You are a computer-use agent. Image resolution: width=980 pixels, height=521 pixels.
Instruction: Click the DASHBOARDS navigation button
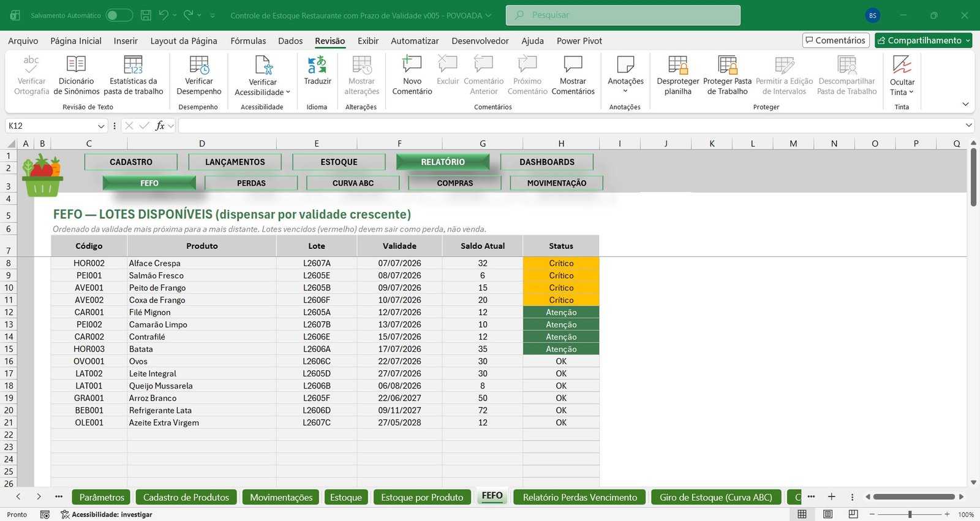[547, 162]
